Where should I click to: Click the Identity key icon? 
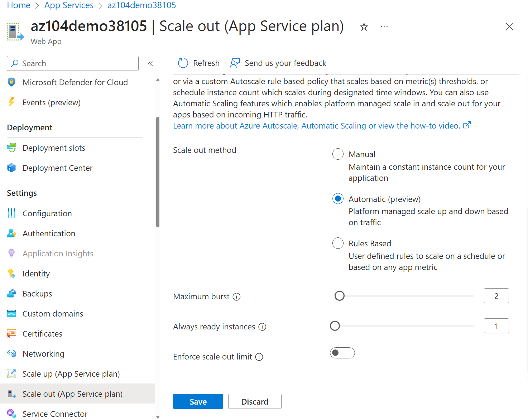[11, 273]
